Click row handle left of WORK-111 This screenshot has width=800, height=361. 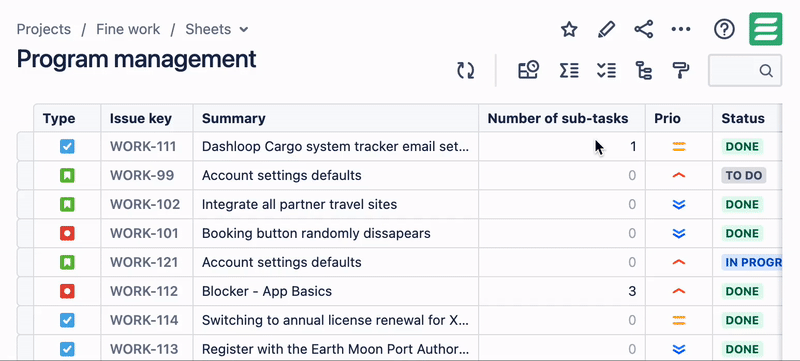(x=26, y=147)
